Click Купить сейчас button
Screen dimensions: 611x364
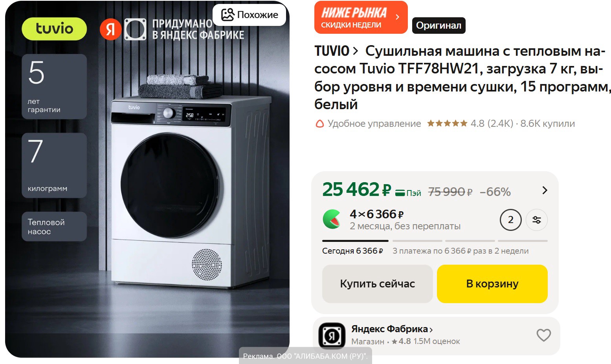377,284
